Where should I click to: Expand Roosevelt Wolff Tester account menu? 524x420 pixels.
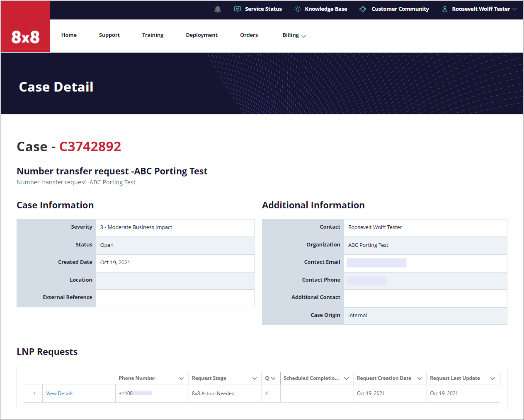(484, 9)
